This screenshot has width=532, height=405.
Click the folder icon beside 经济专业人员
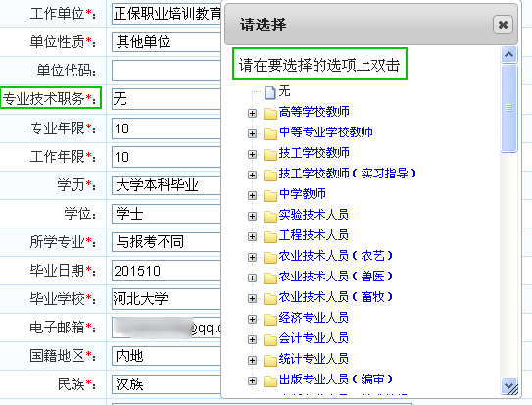270,320
